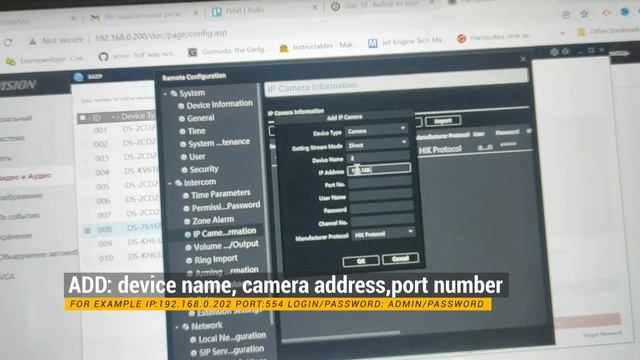Image resolution: width=640 pixels, height=360 pixels.
Task: Confirm Add IP Camera with OK
Action: (361, 261)
